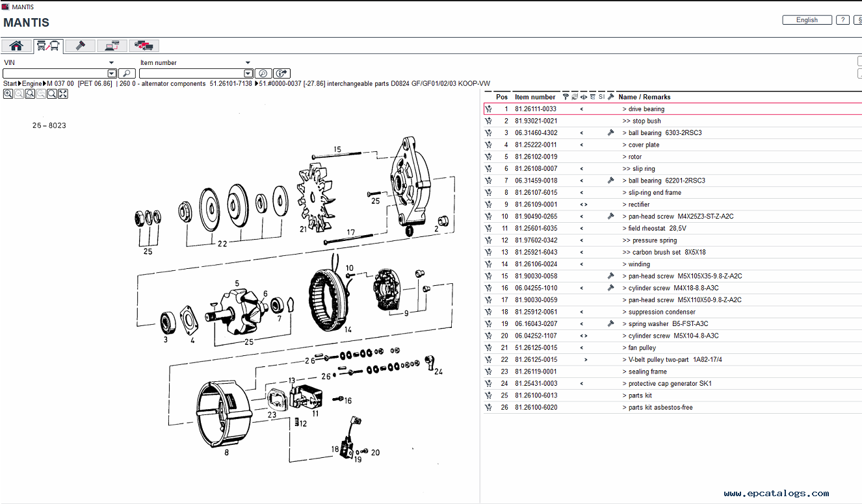Image resolution: width=862 pixels, height=504 pixels.
Task: Add drive bearing to cart
Action: [x=488, y=109]
